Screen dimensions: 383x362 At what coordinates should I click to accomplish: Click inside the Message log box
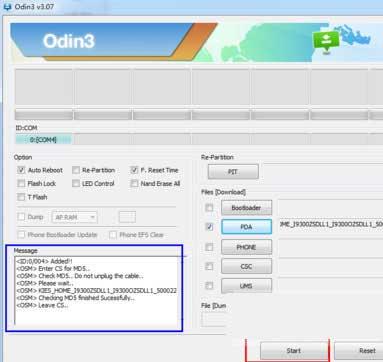pos(97,290)
